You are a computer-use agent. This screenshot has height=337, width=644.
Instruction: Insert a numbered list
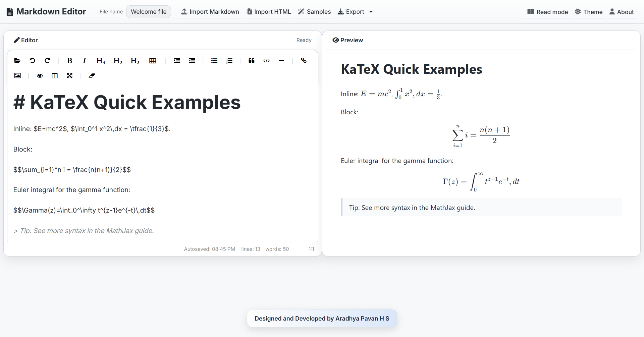coord(229,61)
